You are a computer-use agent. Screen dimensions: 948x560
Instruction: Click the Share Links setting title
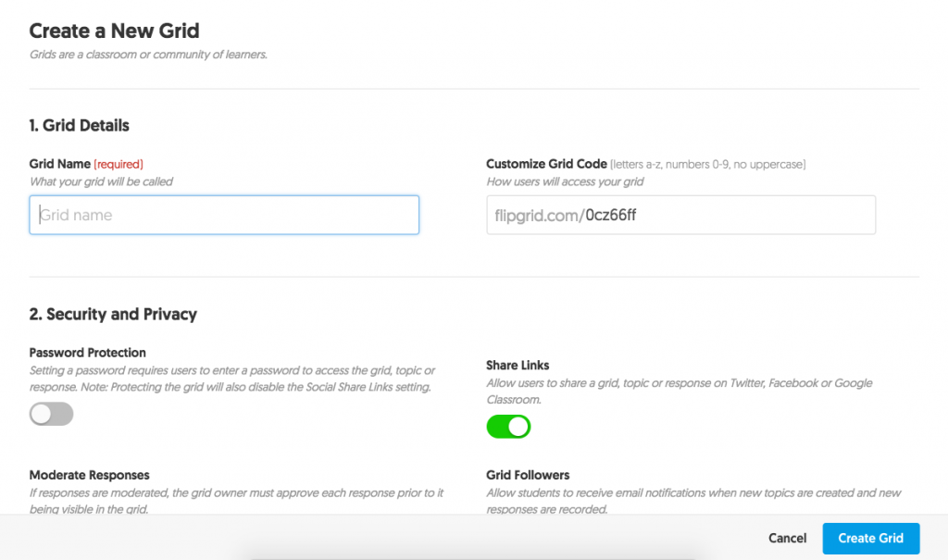[x=518, y=366]
